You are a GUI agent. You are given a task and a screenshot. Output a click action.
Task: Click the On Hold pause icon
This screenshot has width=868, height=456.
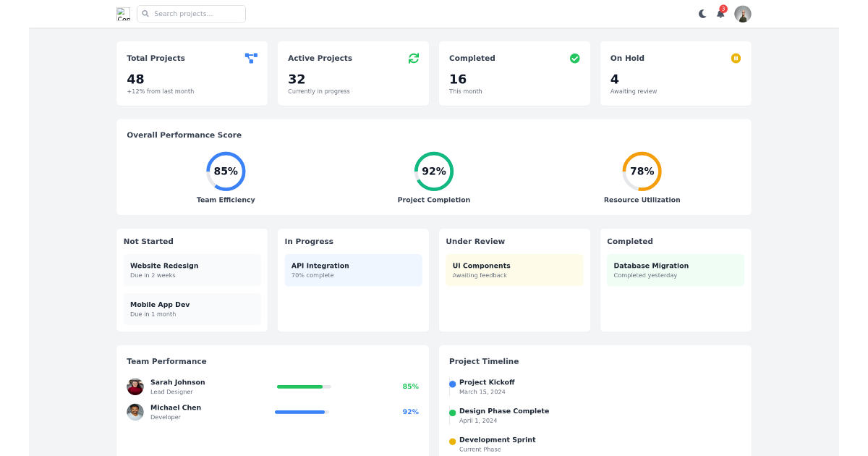(736, 58)
